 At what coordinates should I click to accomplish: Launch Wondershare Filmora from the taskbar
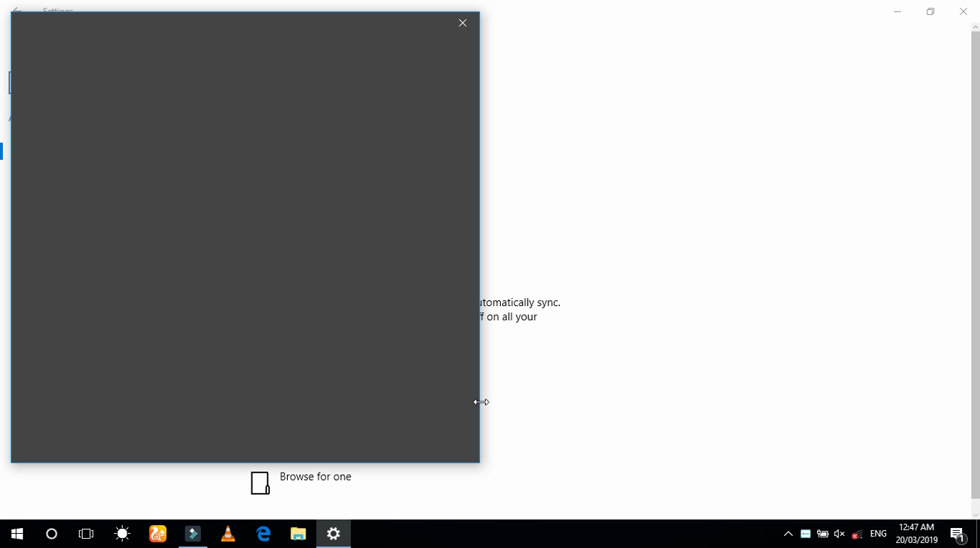(x=192, y=533)
